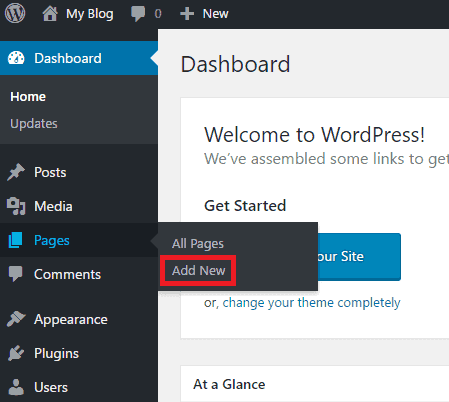Go to Dashboard Home submenu

point(28,97)
